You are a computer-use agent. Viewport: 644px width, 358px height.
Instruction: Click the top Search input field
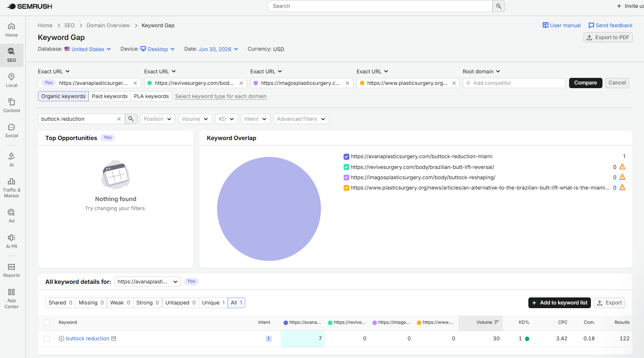[380, 6]
